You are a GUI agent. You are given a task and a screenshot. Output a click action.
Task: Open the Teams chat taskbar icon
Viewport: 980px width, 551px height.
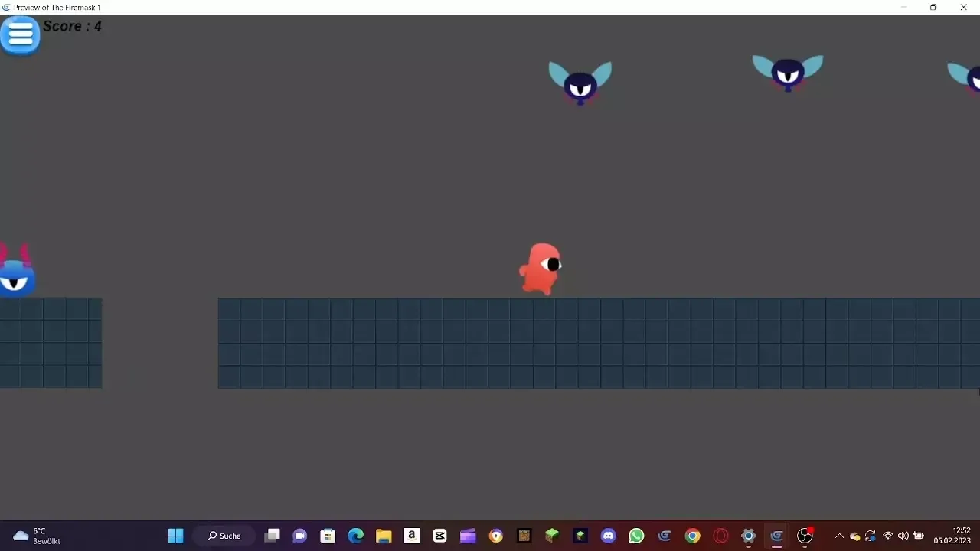pos(299,536)
